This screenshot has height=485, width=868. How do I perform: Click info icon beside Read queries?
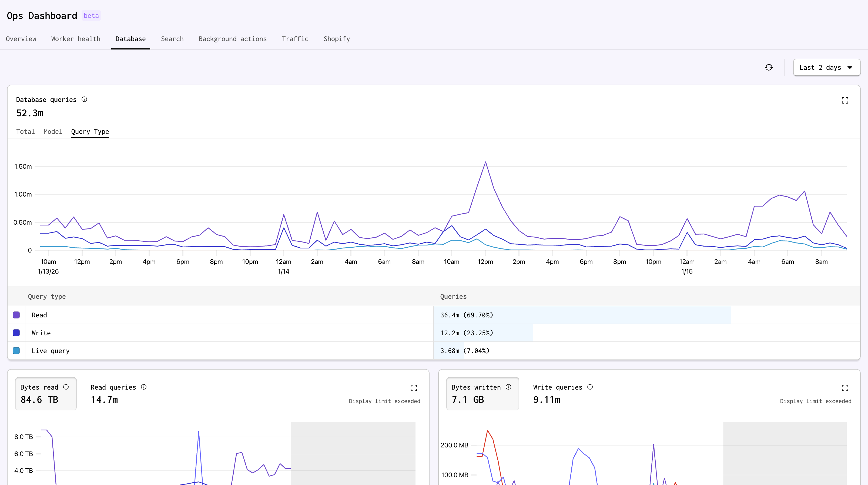tap(143, 387)
